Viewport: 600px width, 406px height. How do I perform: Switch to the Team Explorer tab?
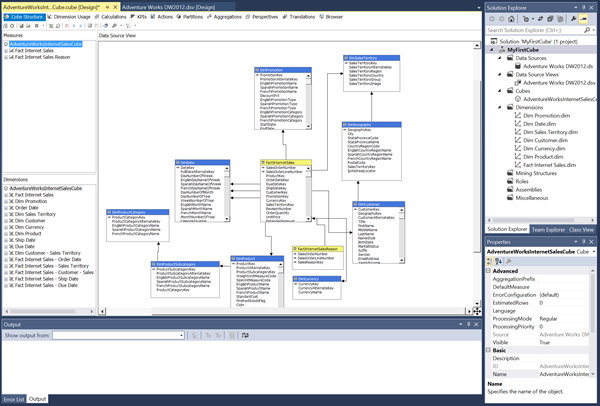click(x=549, y=229)
